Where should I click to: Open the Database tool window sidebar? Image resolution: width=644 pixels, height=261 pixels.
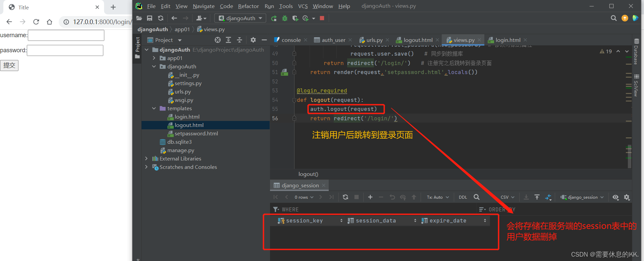point(636,51)
